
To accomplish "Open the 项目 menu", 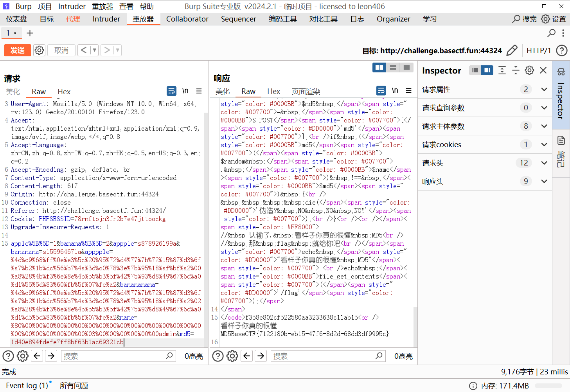I will pos(45,6).
